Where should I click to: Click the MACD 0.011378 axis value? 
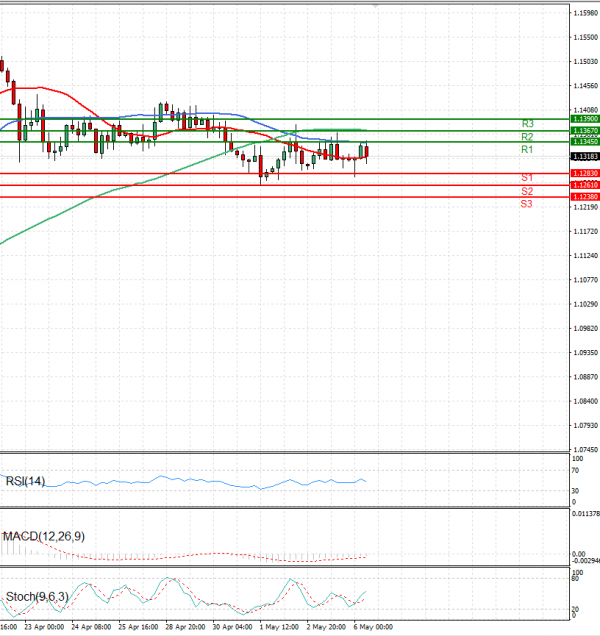(x=586, y=514)
